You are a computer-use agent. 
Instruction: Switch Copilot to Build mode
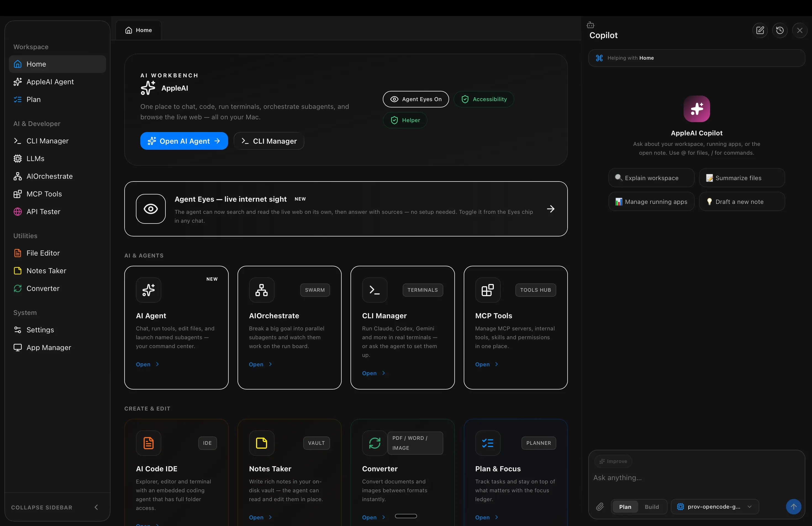[651, 507]
